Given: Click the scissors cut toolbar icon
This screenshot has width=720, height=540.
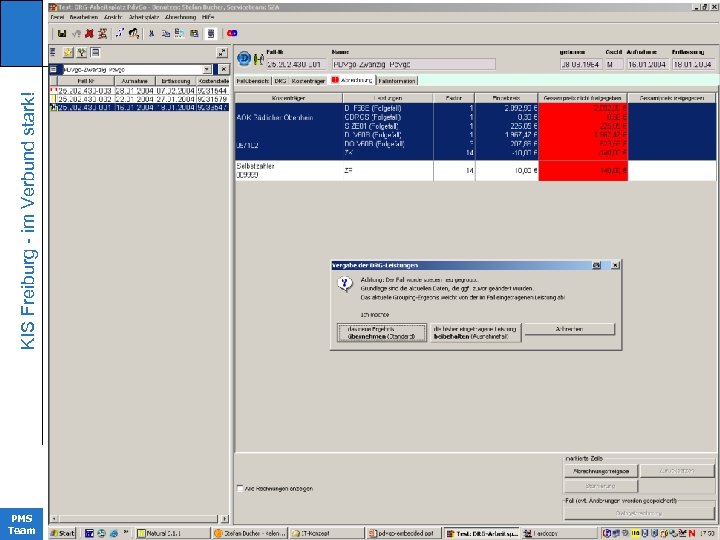Looking at the screenshot, I should click(152, 34).
